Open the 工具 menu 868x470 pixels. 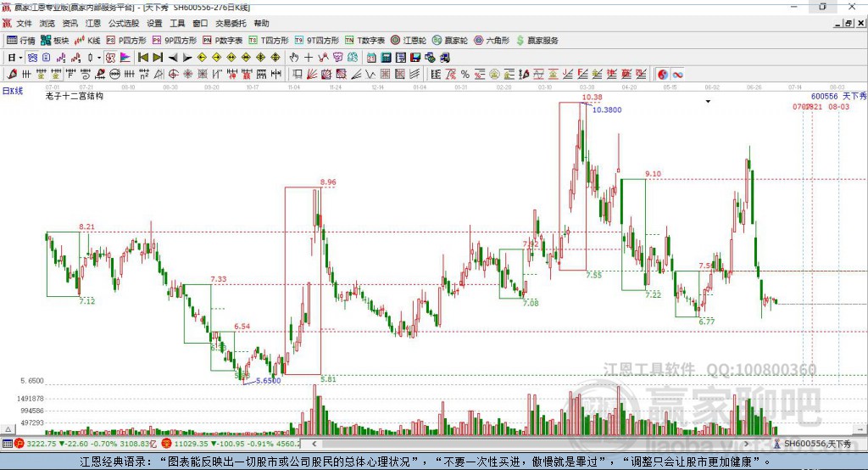(177, 23)
